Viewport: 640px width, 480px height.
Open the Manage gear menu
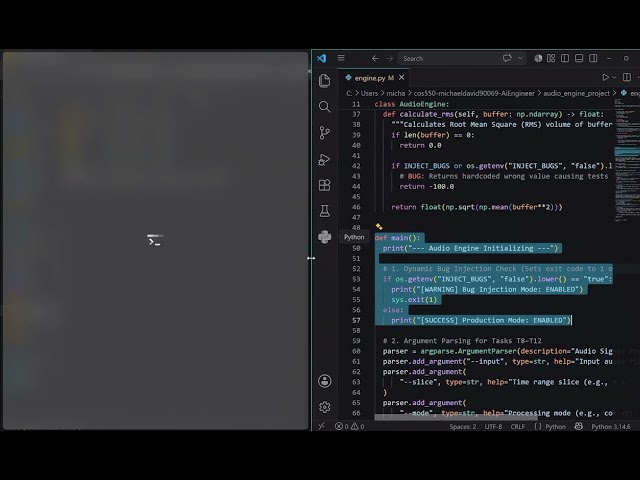pos(325,407)
